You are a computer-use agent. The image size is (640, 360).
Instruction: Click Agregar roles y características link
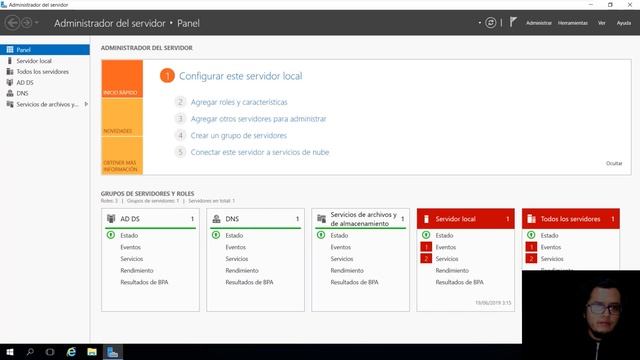239,102
